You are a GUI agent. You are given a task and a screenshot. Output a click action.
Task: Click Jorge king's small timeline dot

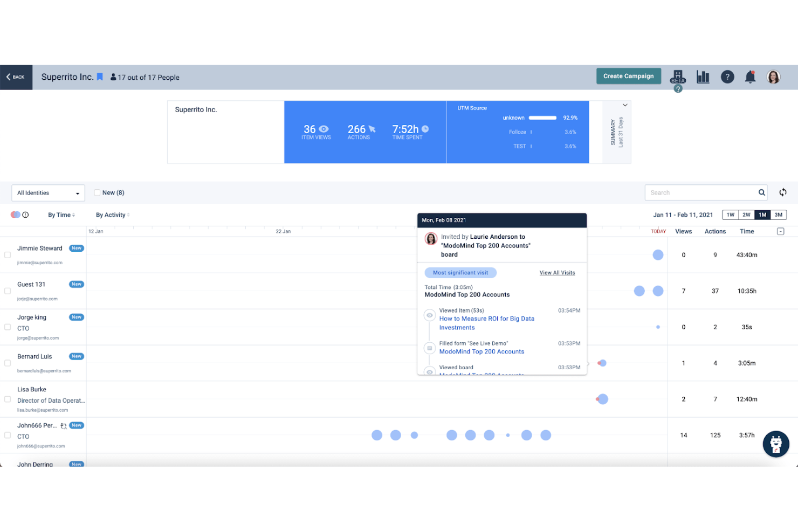tap(658, 327)
